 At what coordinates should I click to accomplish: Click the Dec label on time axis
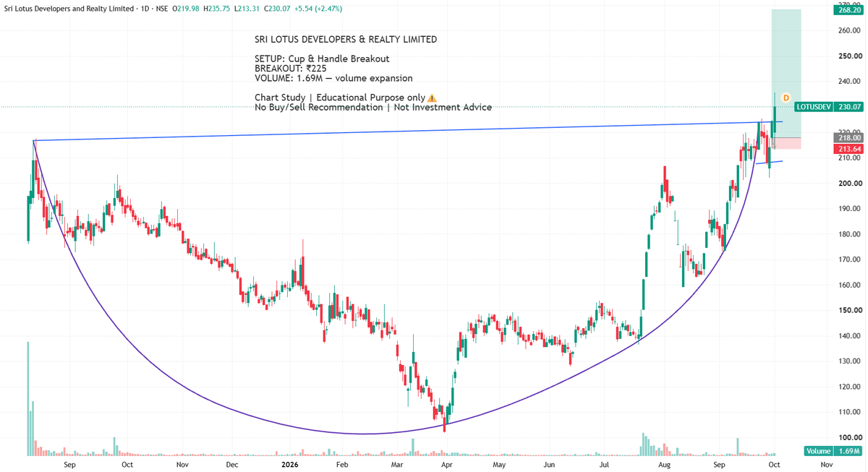[231, 465]
